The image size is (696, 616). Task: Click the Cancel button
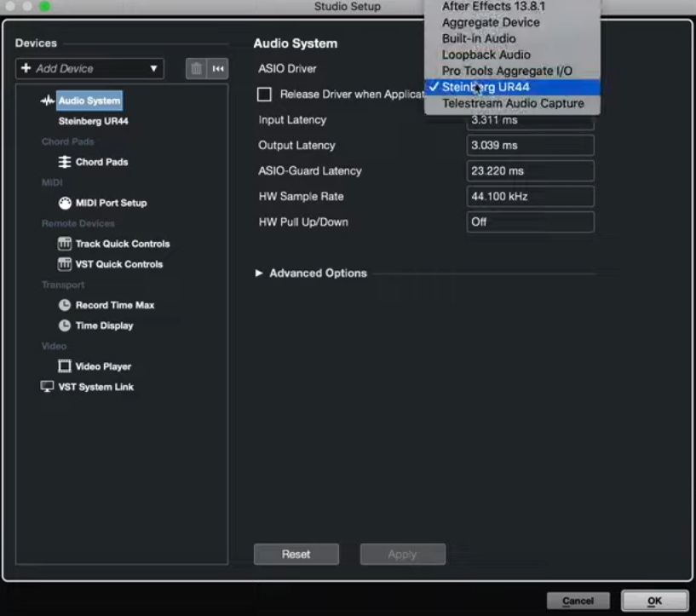coord(578,601)
